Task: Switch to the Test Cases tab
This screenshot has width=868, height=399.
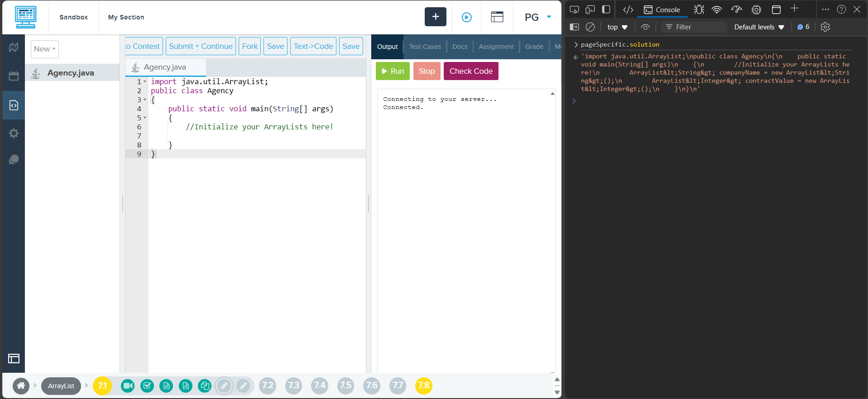Action: (425, 47)
